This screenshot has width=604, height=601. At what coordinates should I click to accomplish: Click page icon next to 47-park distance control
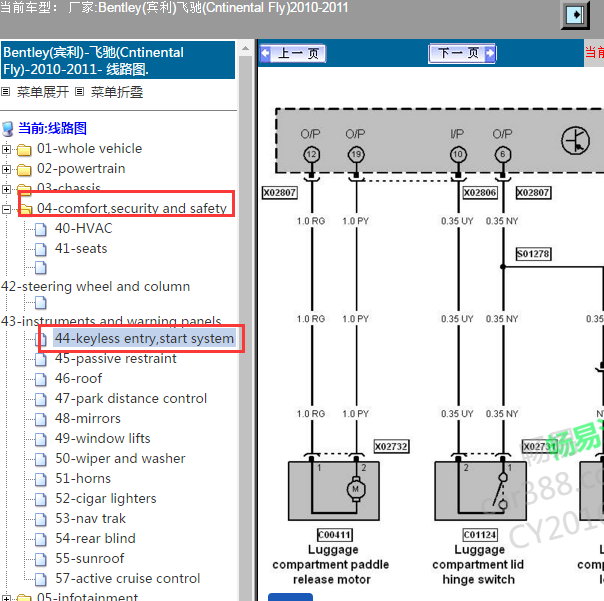(41, 400)
